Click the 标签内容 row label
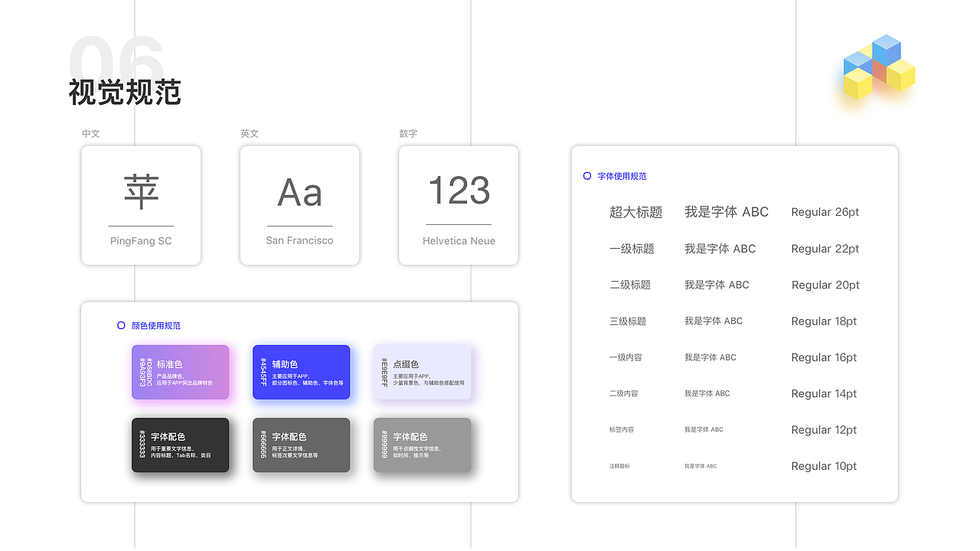 [x=622, y=429]
